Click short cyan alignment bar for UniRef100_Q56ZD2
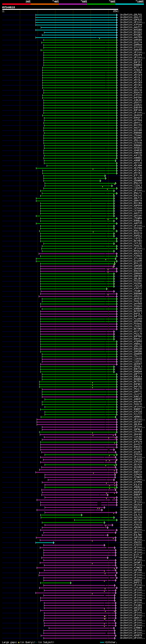This screenshot has width=146, height=644. 45,543
